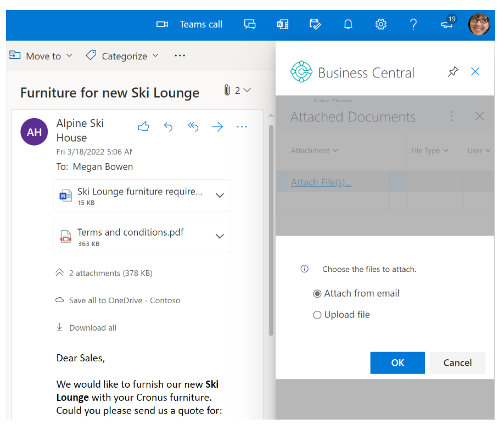Click the Fri 3/18/2022 timestamp

[x=94, y=152]
